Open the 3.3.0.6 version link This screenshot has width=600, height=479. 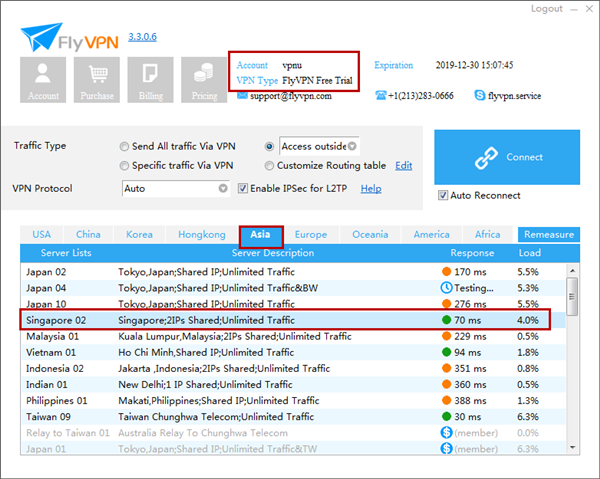tap(142, 37)
